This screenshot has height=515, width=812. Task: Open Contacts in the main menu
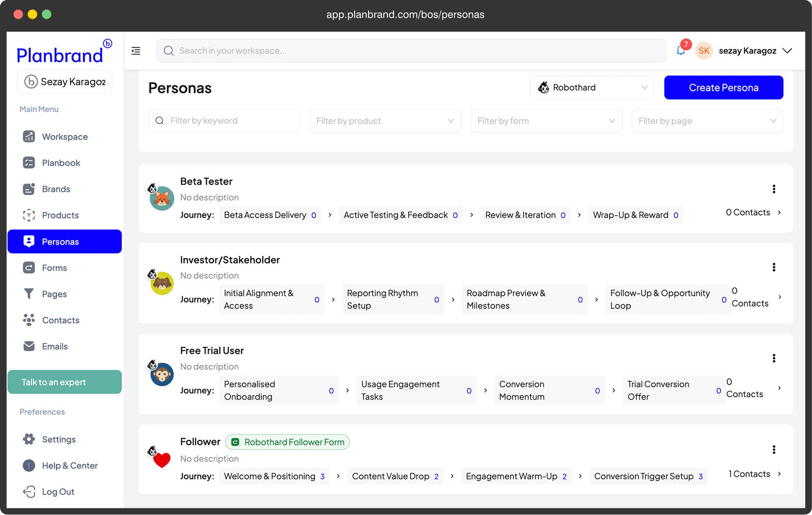(x=60, y=320)
